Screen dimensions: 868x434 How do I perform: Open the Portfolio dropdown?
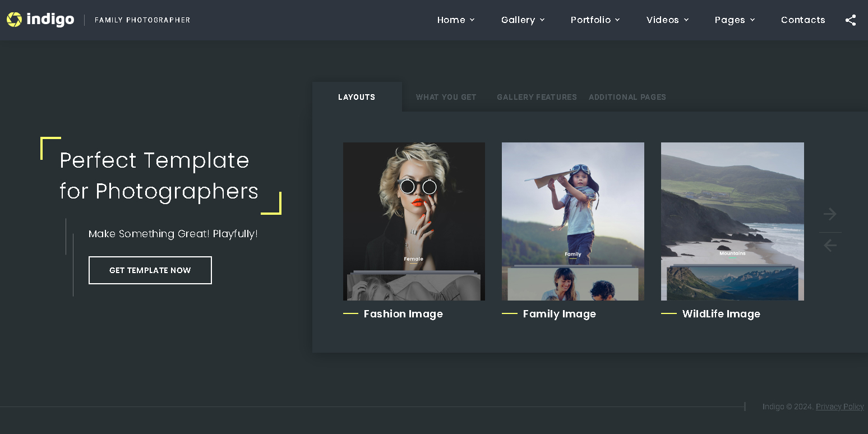pos(594,20)
